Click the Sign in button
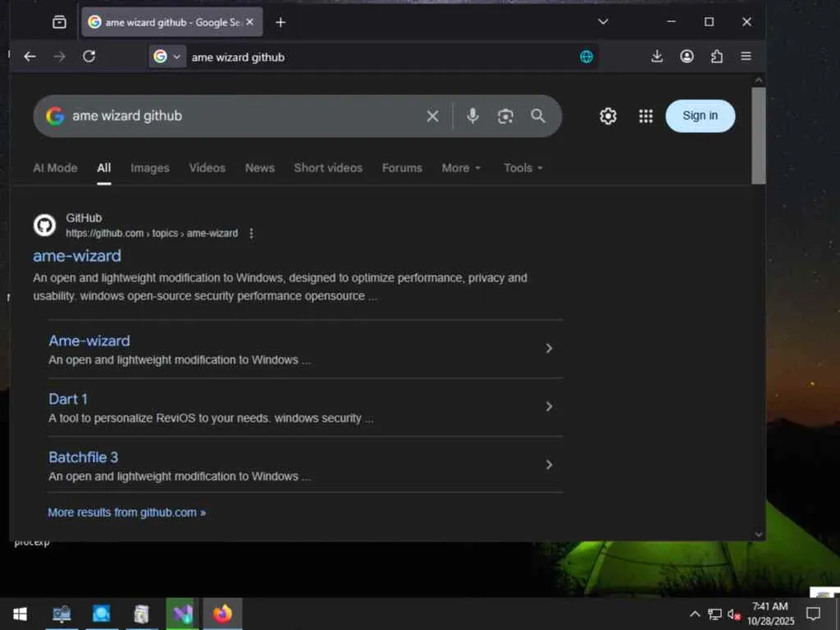Screen dimensions: 840x630 click(701, 116)
